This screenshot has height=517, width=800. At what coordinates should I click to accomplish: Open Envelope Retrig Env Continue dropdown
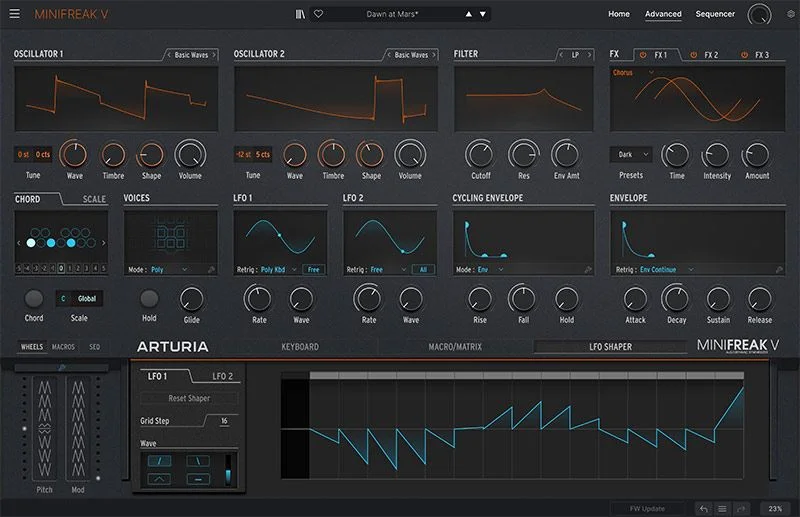point(667,269)
